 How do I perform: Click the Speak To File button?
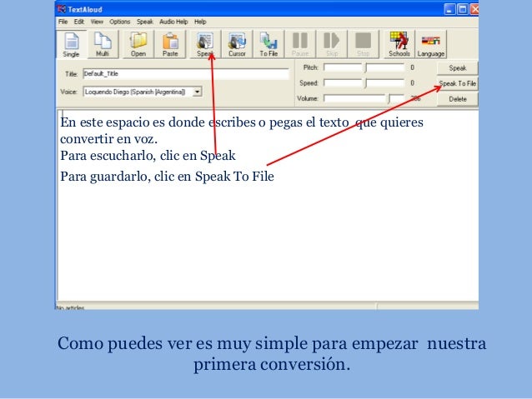(457, 83)
